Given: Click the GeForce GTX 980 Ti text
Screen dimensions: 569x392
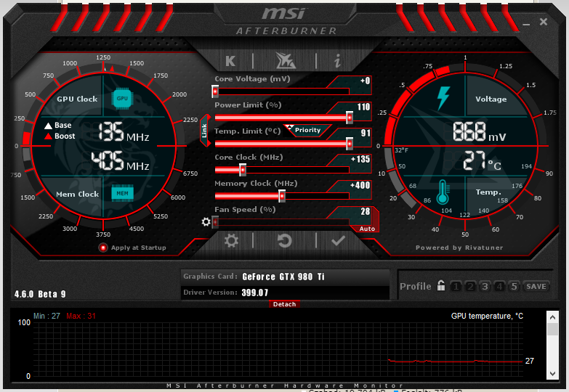Looking at the screenshot, I should pyautogui.click(x=283, y=277).
